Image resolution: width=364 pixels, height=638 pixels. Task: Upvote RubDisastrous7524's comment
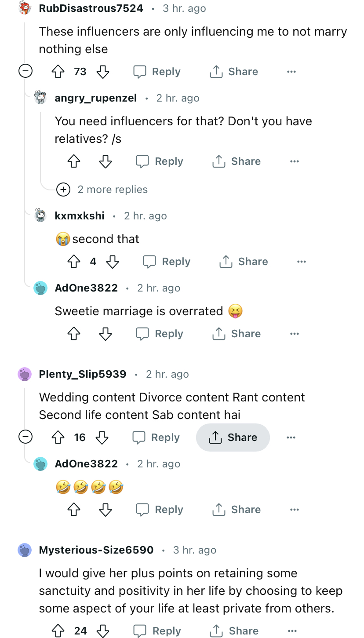point(58,72)
